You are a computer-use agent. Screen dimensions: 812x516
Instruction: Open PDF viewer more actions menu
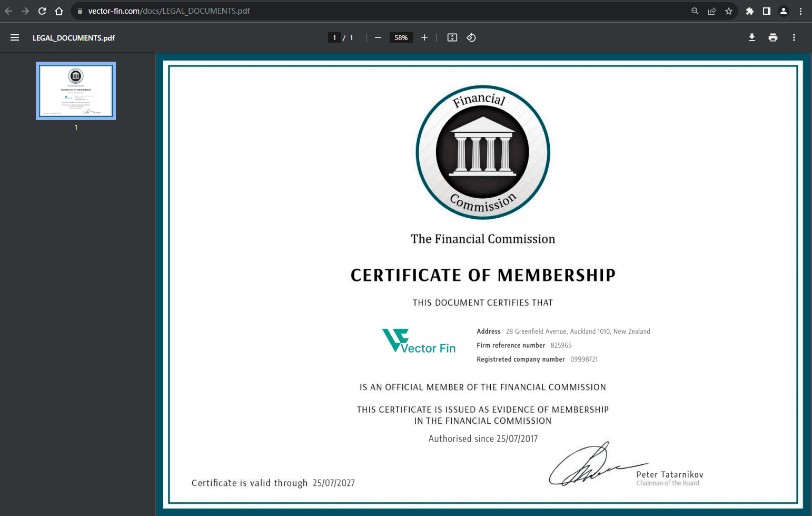794,37
